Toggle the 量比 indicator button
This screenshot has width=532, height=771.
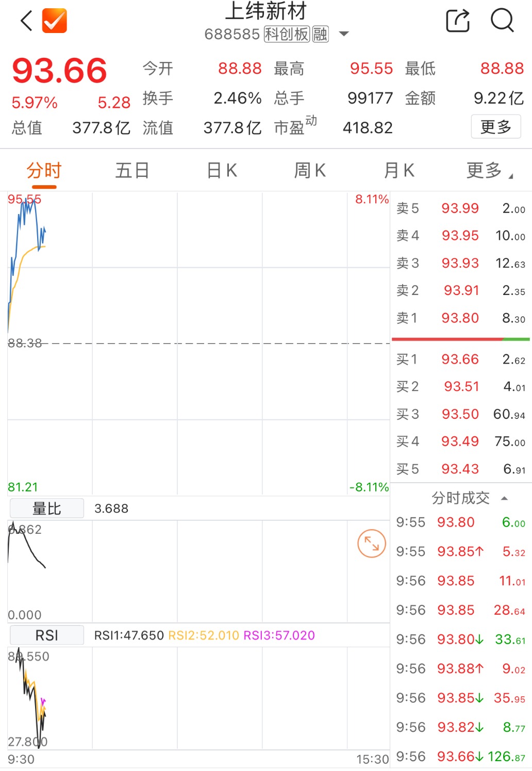pyautogui.click(x=47, y=508)
